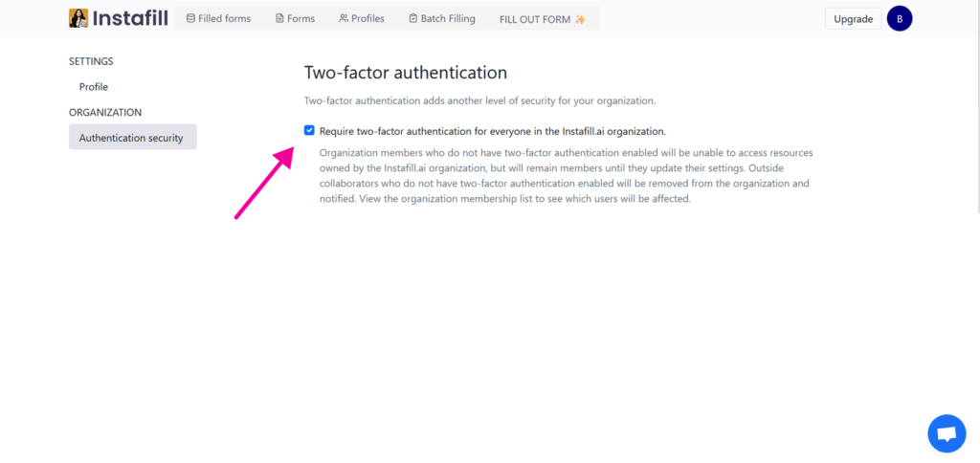
Task: Open the Filled forms tab
Action: point(219,19)
